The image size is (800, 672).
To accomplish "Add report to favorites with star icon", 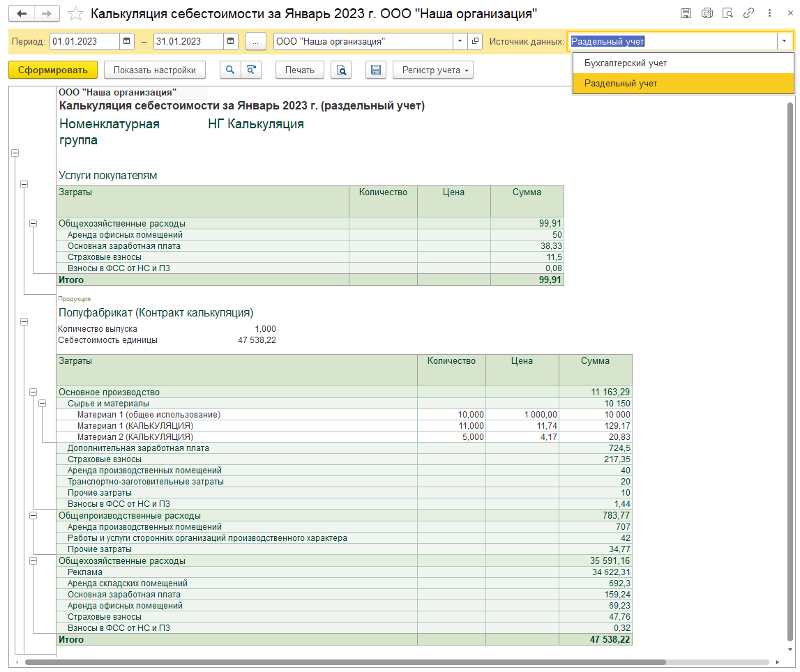I will click(x=75, y=14).
